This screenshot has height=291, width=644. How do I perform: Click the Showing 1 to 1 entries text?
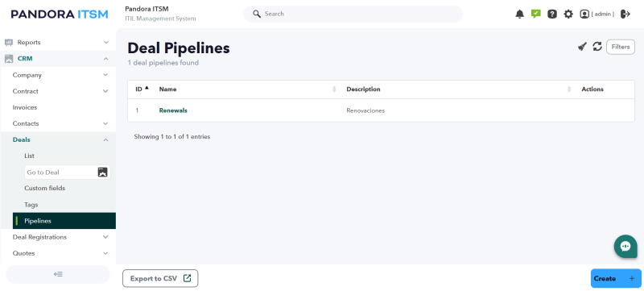(x=172, y=136)
